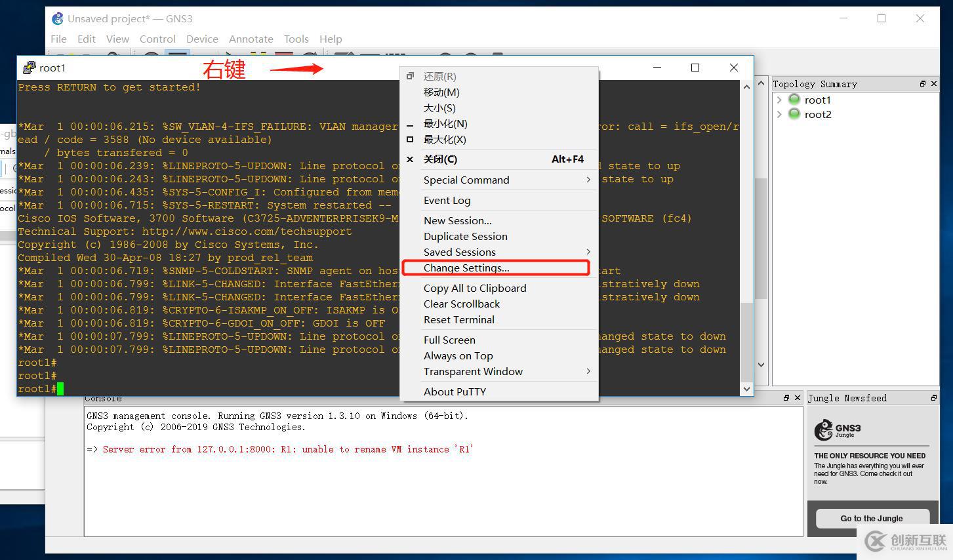Select root2 green status indicator in Topology Summary
This screenshot has height=560, width=953.
pyautogui.click(x=794, y=114)
